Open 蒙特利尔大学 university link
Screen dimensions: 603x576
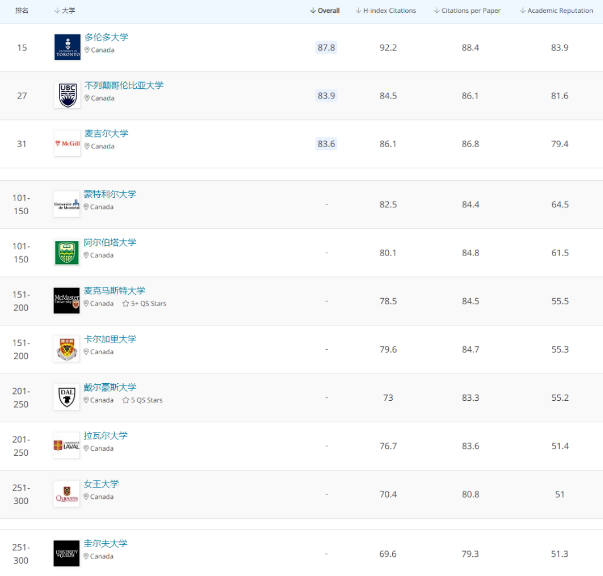(x=110, y=194)
